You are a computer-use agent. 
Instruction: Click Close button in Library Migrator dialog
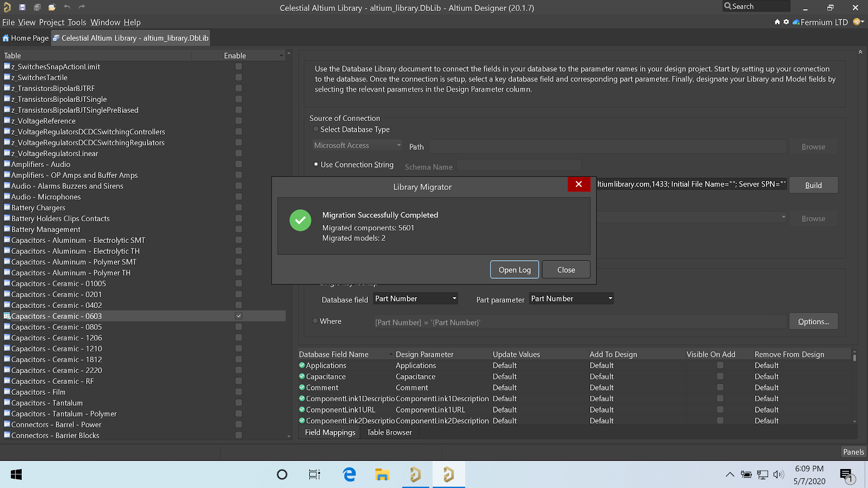[x=566, y=269]
